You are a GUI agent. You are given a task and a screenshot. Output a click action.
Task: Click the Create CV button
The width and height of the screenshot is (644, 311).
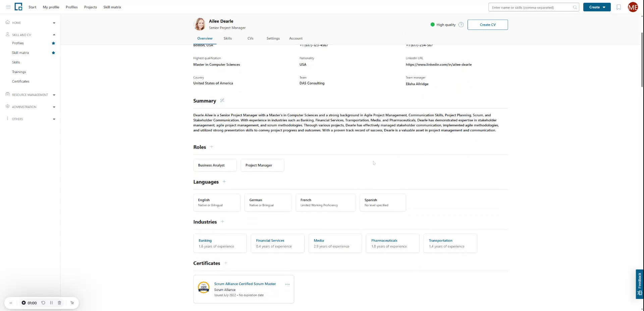[487, 25]
